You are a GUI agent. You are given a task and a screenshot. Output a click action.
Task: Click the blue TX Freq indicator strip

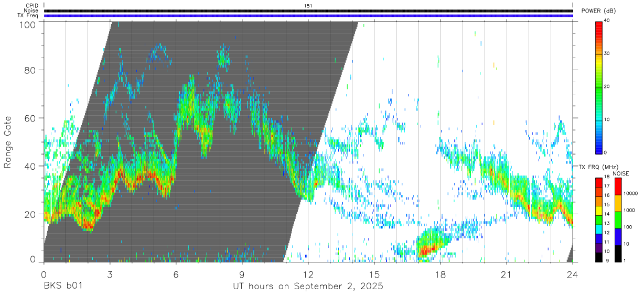[x=308, y=16]
